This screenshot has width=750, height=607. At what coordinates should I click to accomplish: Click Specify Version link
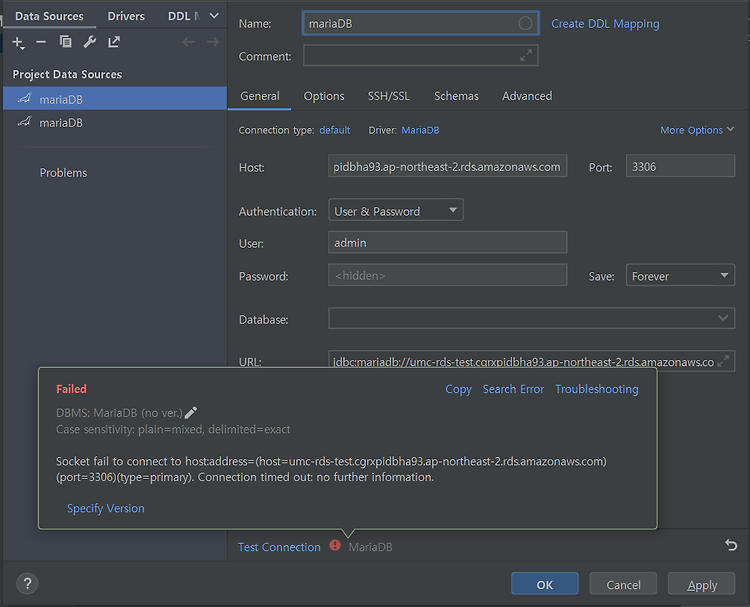click(106, 508)
